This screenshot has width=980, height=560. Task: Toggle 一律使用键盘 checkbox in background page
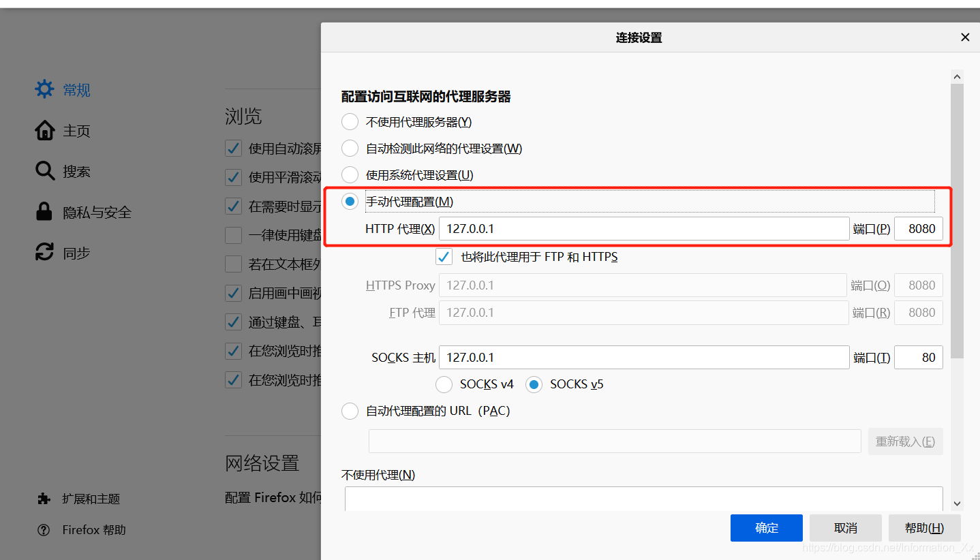233,235
